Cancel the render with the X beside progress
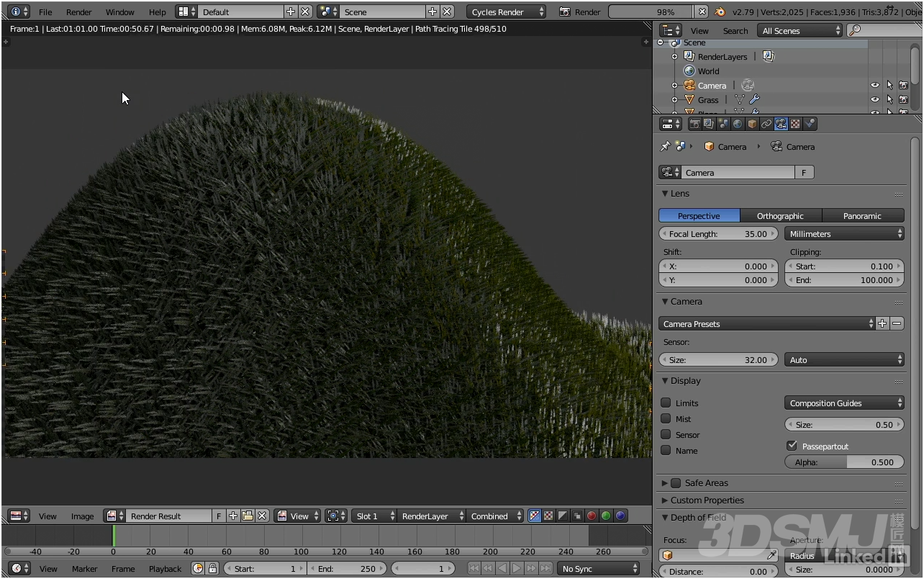 pos(702,12)
